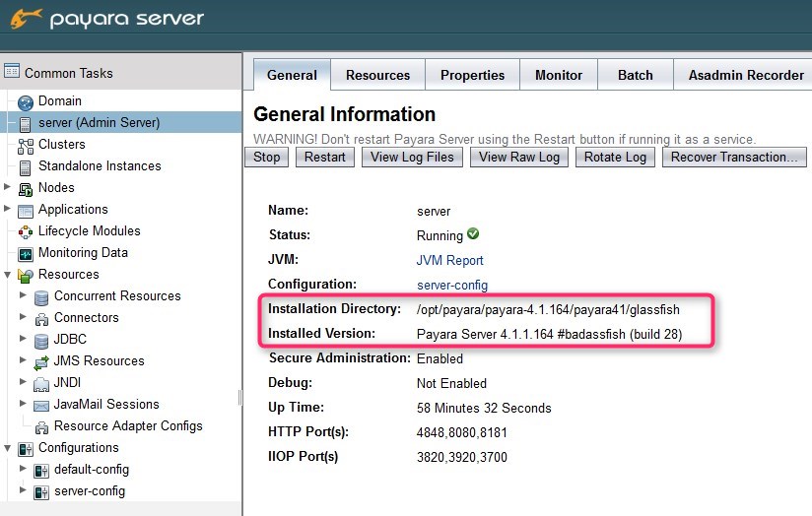The image size is (812, 516).
Task: Click the Resource Adapter Configs icon
Action: [x=41, y=427]
